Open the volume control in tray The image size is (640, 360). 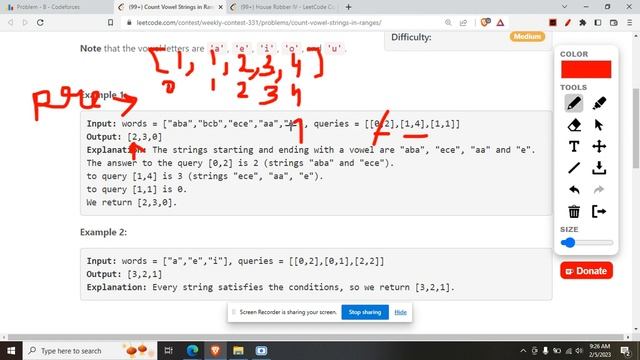click(x=579, y=351)
